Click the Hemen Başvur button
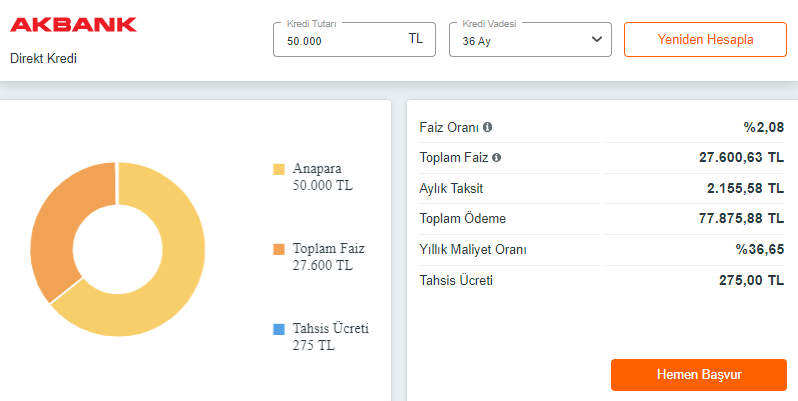The width and height of the screenshot is (798, 401). point(698,375)
